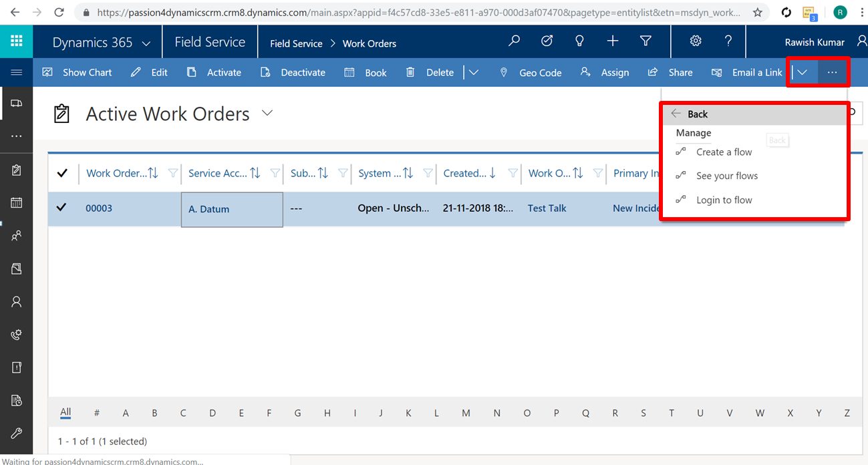Open the Dynamics 365 dropdown chevron
Viewport: 868px width, 465px height.
coord(146,43)
